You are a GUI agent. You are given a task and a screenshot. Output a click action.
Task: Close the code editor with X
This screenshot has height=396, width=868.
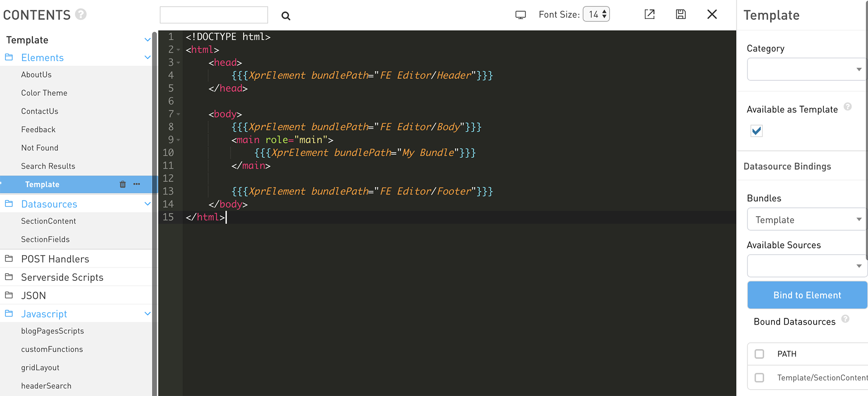point(712,14)
